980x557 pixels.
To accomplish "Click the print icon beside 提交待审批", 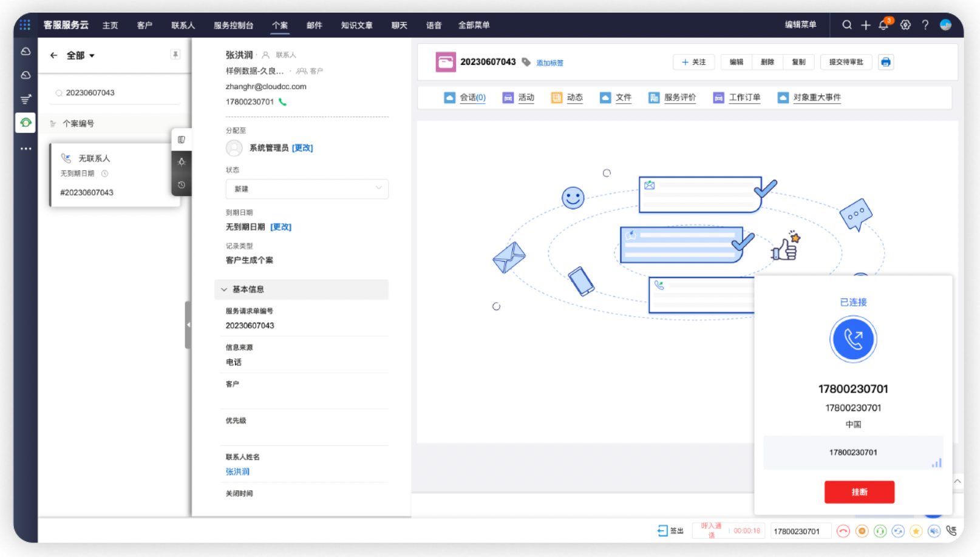I will [885, 62].
